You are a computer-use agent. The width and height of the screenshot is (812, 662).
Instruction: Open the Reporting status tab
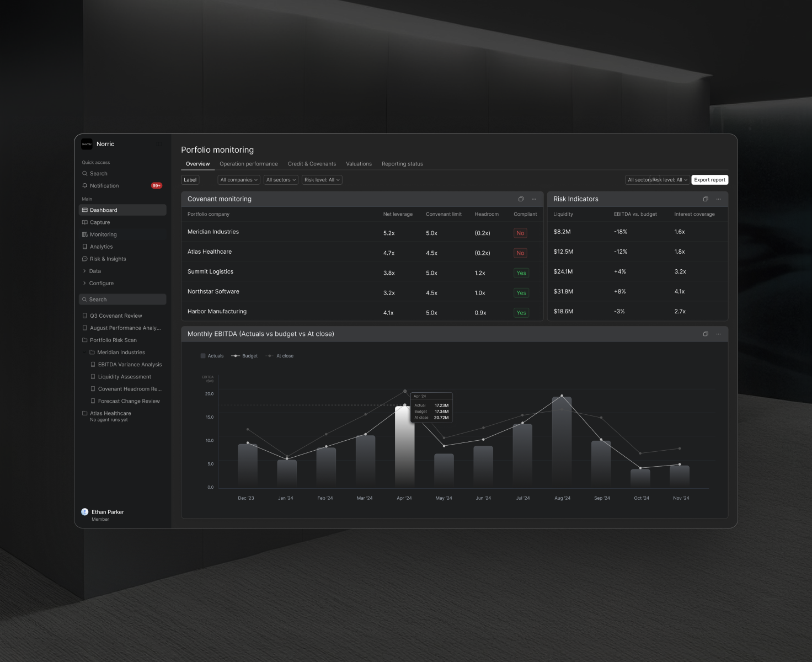[402, 164]
